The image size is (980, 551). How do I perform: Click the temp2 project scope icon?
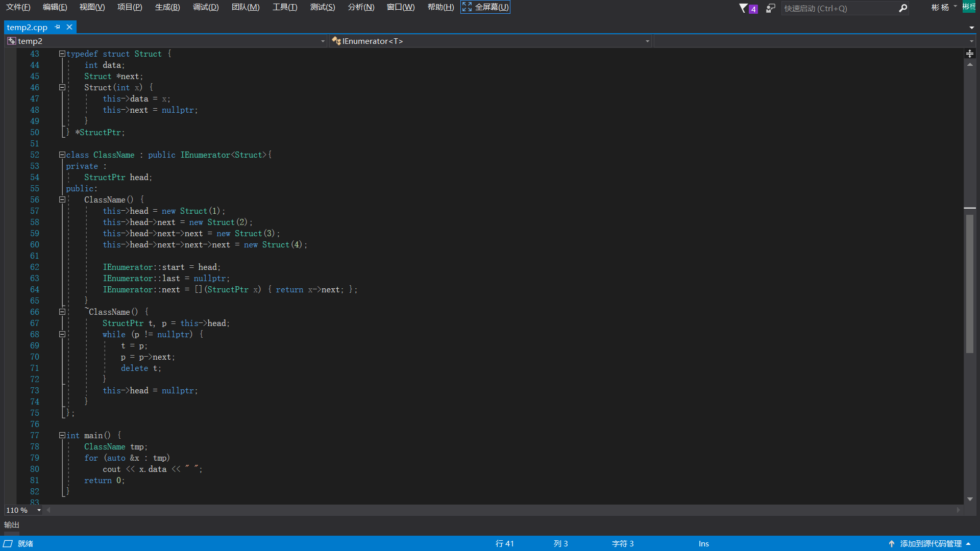[x=11, y=41]
